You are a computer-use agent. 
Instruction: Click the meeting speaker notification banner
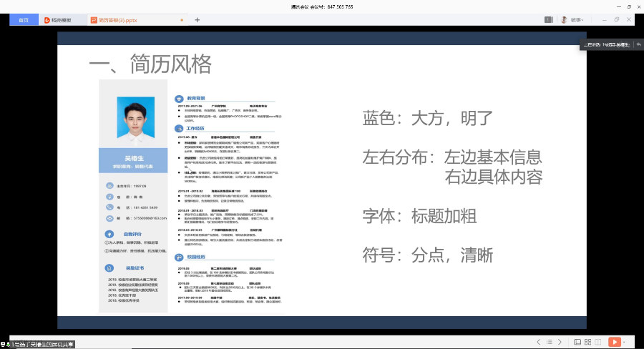click(x=605, y=44)
